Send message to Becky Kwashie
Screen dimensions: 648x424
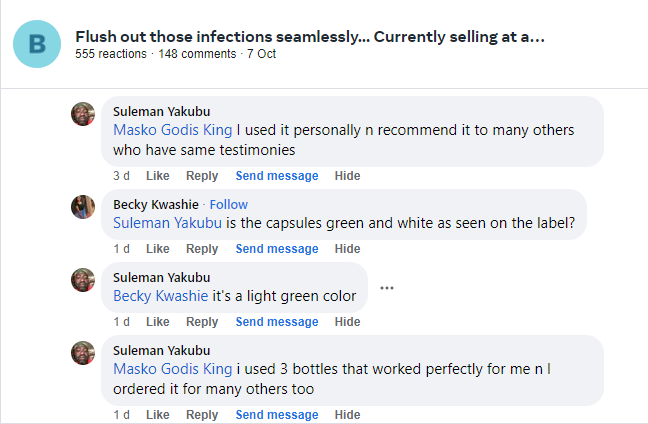[277, 249]
